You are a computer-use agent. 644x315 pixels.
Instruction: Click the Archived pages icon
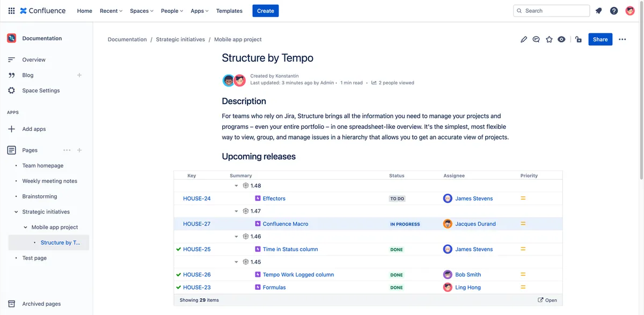(x=11, y=304)
